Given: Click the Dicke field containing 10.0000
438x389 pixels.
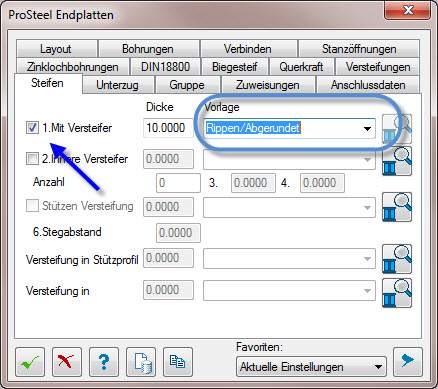Looking at the screenshot, I should coord(168,128).
